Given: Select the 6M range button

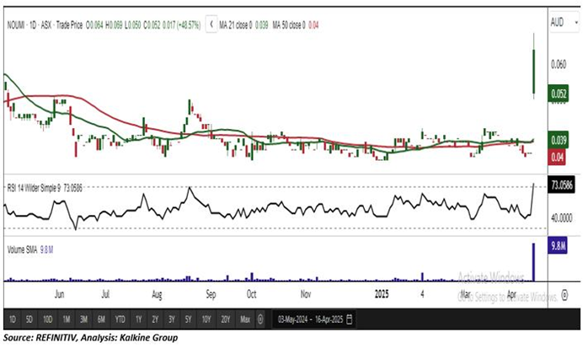Looking at the screenshot, I should pyautogui.click(x=101, y=319).
